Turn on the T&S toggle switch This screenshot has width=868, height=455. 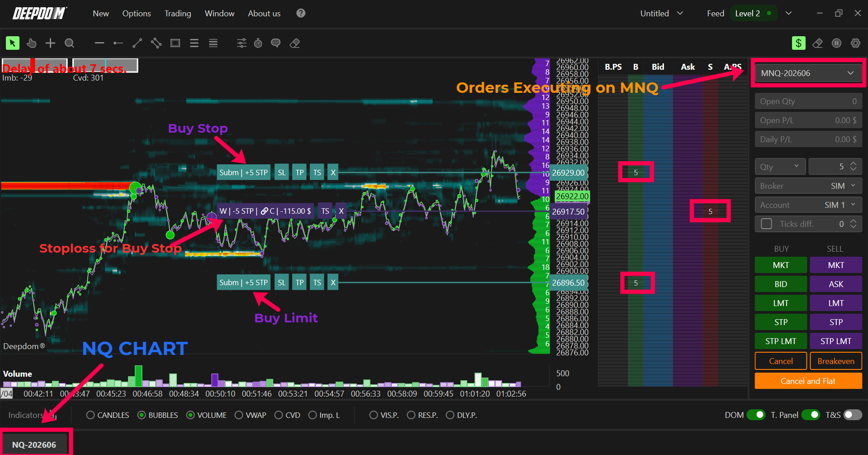click(x=853, y=415)
